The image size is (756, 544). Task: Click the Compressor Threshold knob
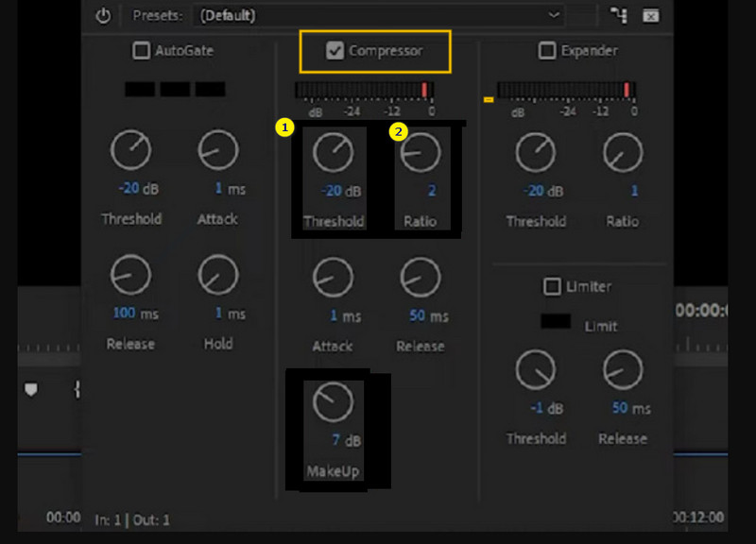(333, 152)
